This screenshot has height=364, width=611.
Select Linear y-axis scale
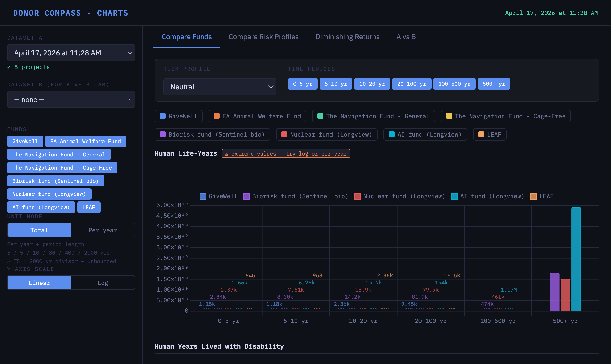pos(39,283)
